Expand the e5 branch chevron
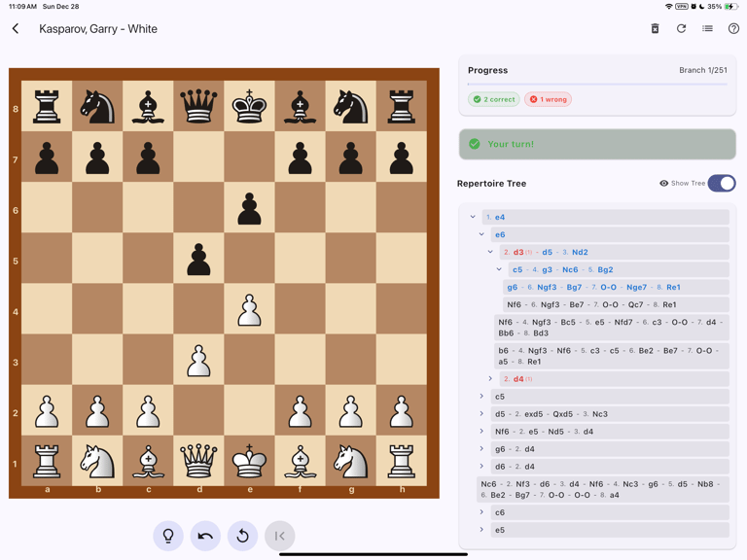Screen dimensions: 747x560 pyautogui.click(x=481, y=530)
